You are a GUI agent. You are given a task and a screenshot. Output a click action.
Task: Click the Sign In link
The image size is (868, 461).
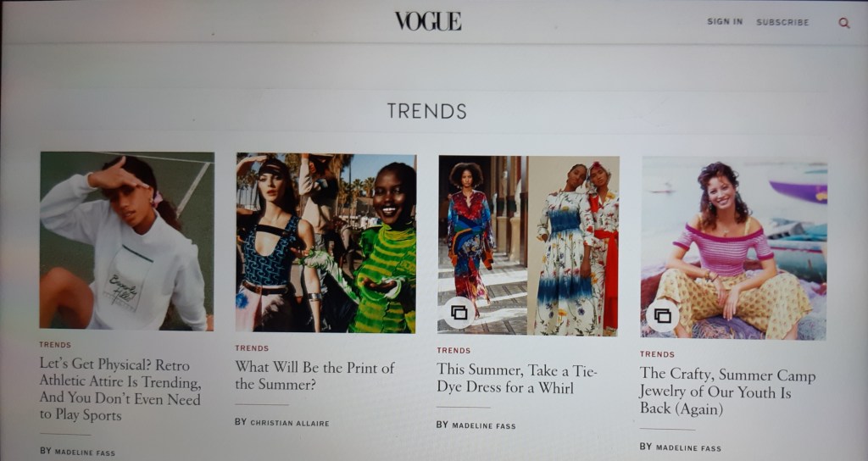pos(725,21)
